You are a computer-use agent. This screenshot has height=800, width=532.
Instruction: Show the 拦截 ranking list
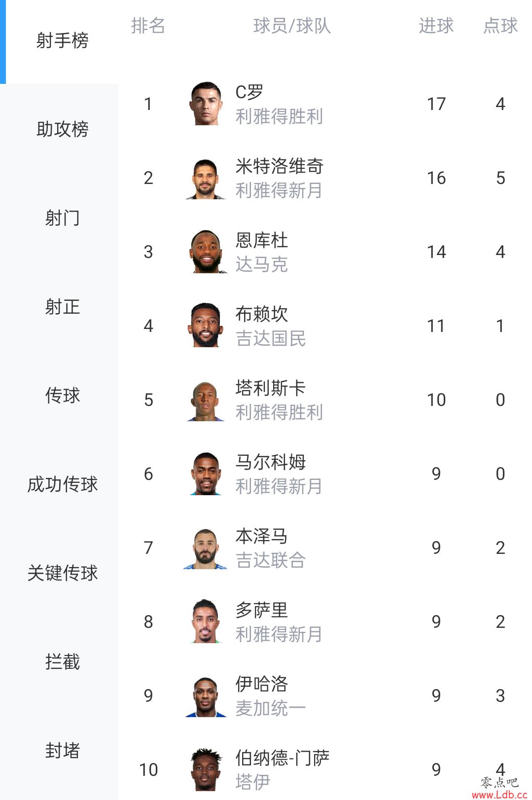(x=62, y=661)
